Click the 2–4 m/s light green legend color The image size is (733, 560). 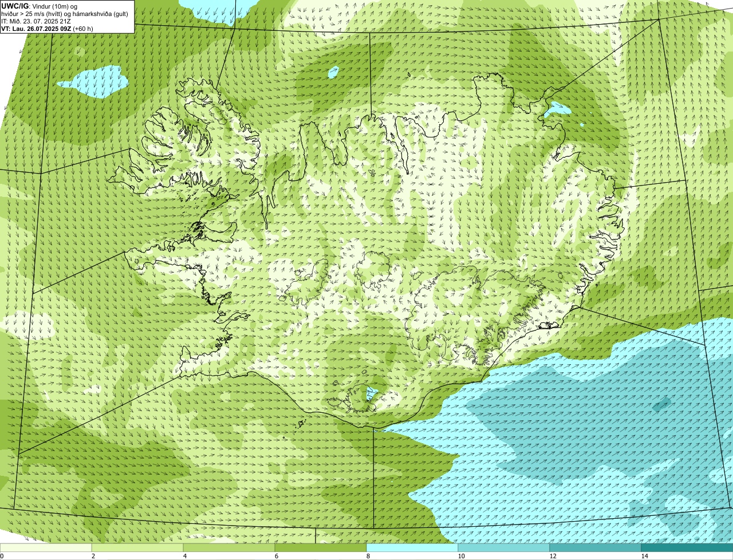137,548
